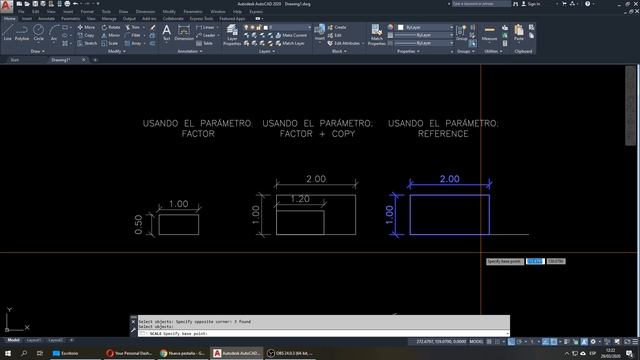Image resolution: width=640 pixels, height=360 pixels.
Task: Open the Parametric ribbon tab
Action: [x=70, y=19]
